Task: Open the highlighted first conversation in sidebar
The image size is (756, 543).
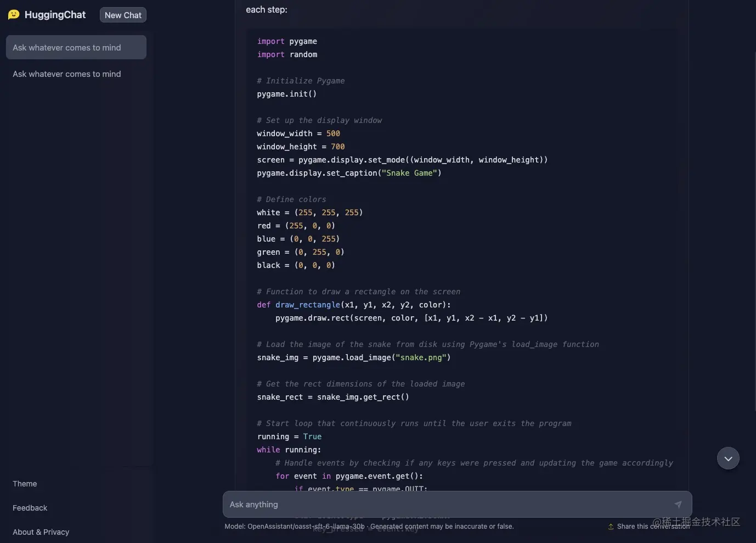Action: point(76,47)
